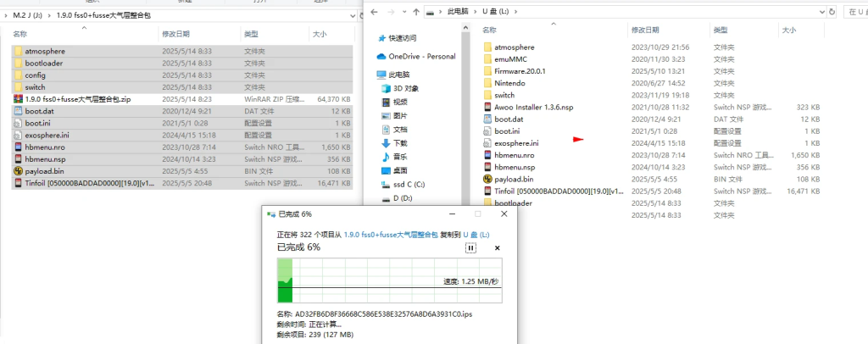Select Firmware.20.0.1 folder icon
The width and height of the screenshot is (868, 344).
487,71
